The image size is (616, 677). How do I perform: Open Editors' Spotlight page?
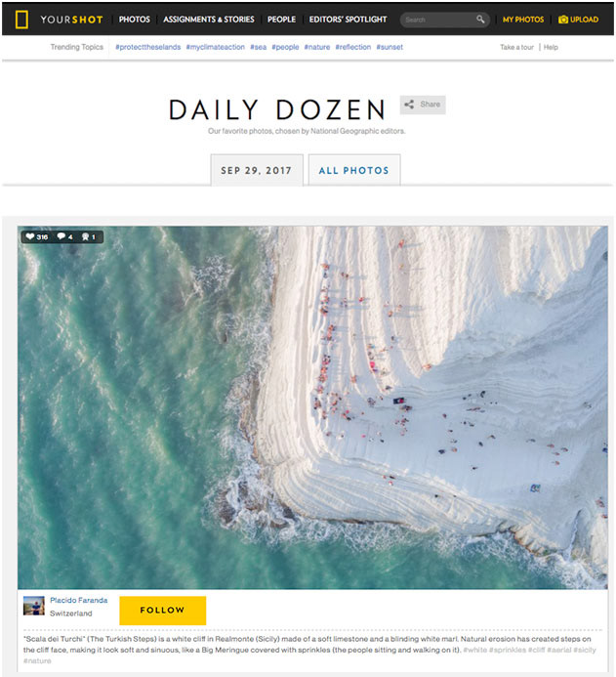point(348,20)
